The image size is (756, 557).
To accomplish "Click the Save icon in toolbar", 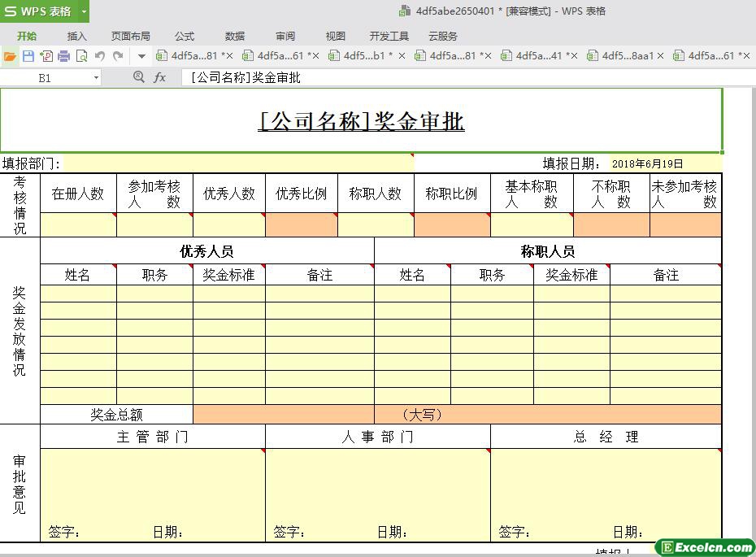I will [x=28, y=56].
